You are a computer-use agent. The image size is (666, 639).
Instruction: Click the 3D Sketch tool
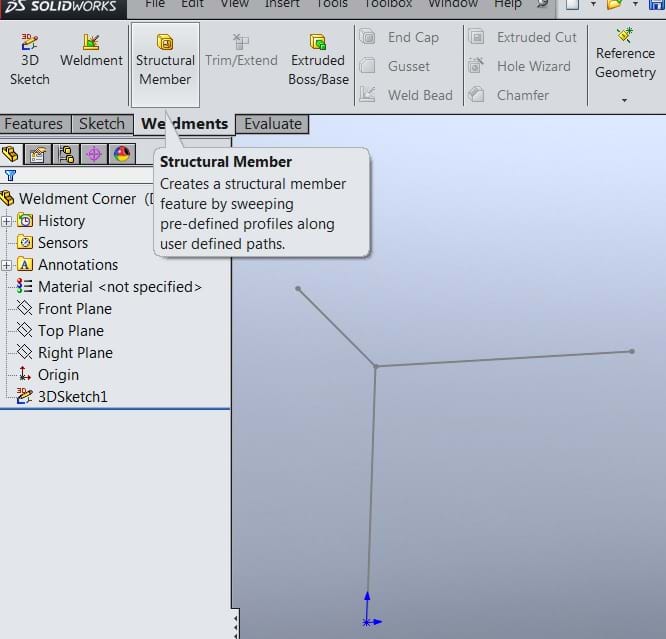pos(29,59)
